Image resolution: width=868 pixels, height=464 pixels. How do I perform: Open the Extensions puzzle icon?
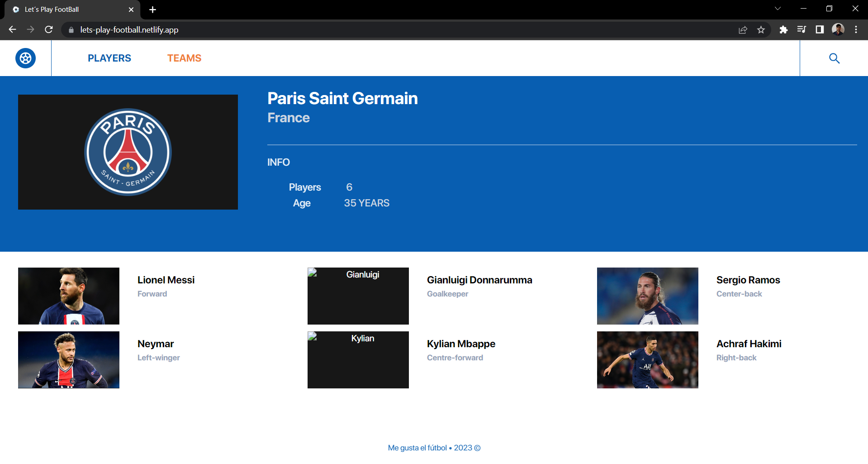click(x=783, y=29)
